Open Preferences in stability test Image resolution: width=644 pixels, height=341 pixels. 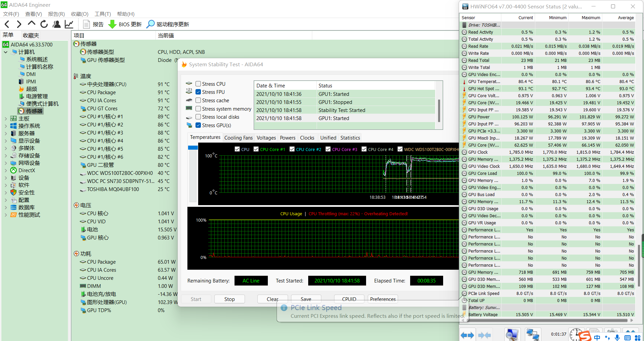383,299
